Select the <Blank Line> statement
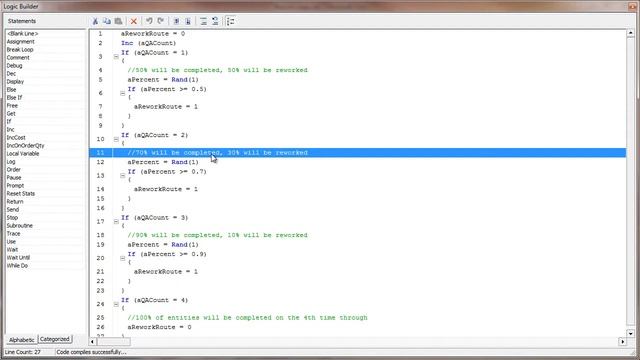The image size is (640, 360). click(22, 33)
